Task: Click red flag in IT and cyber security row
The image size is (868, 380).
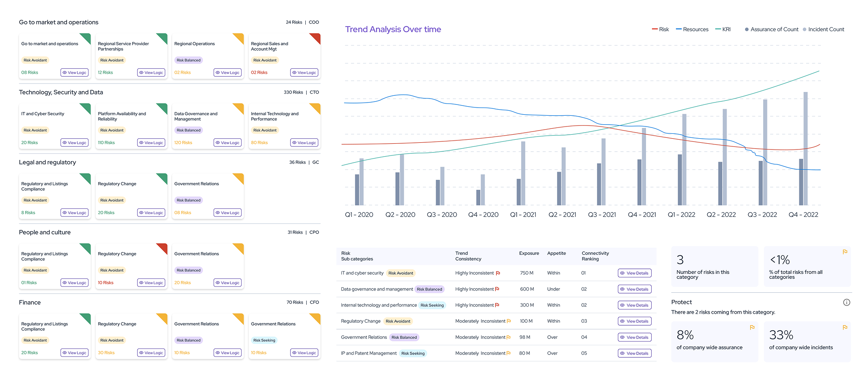Action: (x=498, y=273)
